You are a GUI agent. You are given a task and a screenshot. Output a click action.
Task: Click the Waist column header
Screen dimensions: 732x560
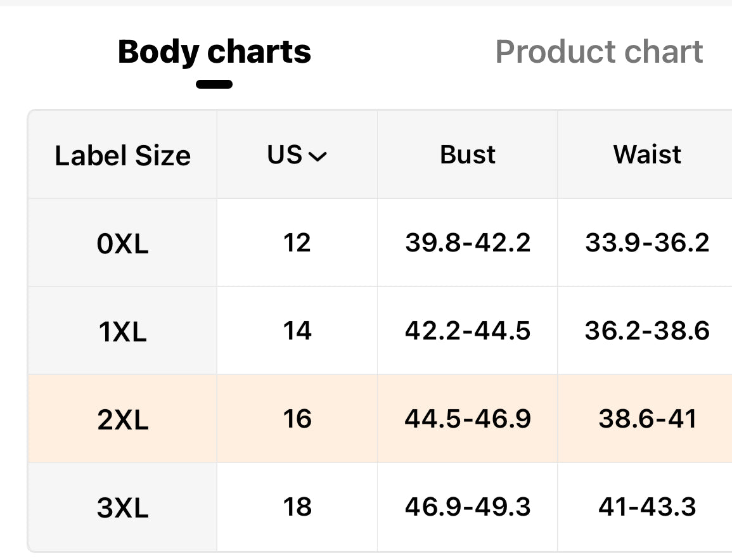pos(647,155)
